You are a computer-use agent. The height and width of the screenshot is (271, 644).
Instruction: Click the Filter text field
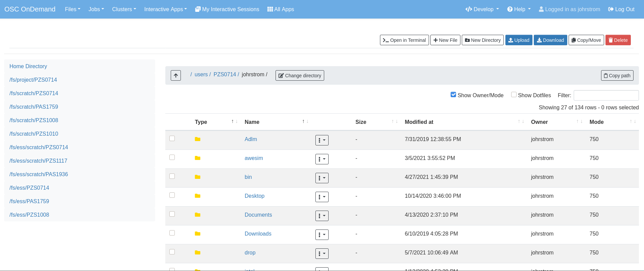pyautogui.click(x=606, y=96)
